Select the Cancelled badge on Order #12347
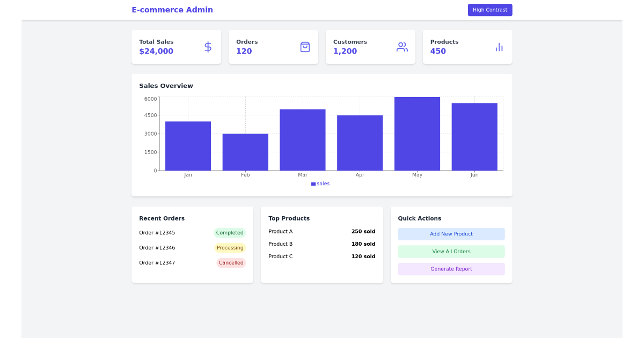Image resolution: width=644 pixels, height=338 pixels. coord(231,262)
